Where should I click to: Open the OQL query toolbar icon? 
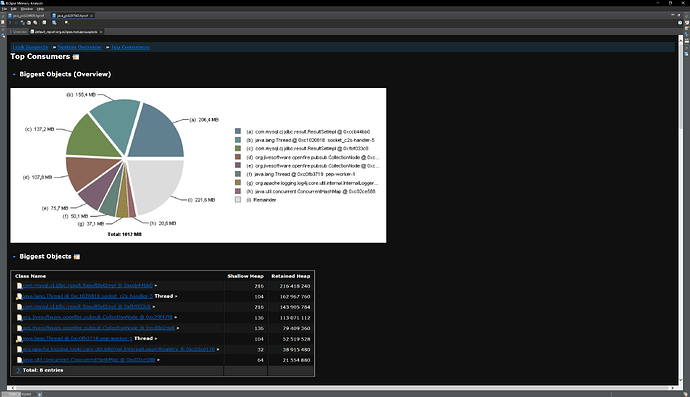pyautogui.click(x=29, y=22)
